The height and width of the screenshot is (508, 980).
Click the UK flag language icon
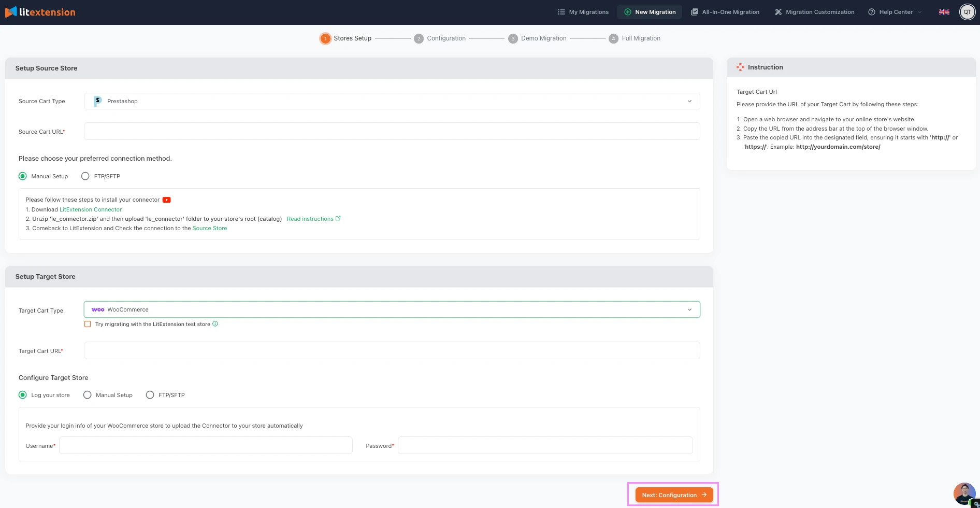pos(944,12)
